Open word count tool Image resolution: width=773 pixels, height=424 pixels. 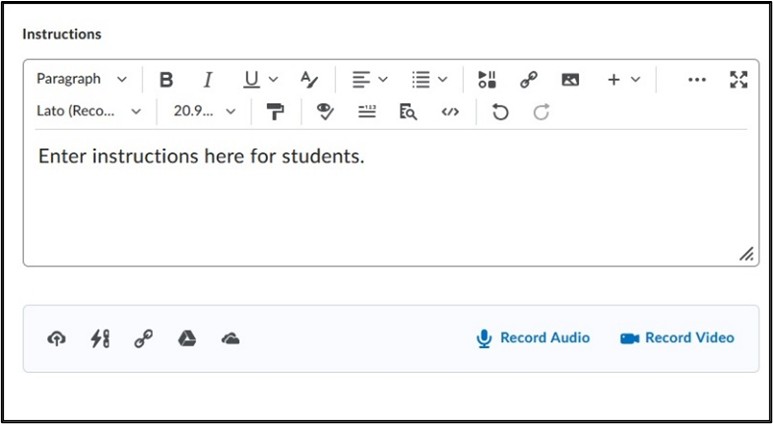pyautogui.click(x=367, y=112)
